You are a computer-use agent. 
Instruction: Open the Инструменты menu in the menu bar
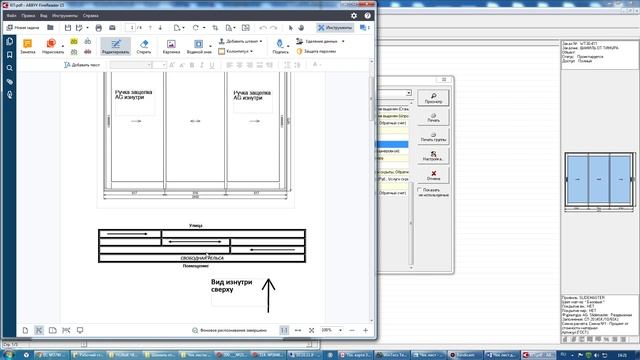coord(64,16)
